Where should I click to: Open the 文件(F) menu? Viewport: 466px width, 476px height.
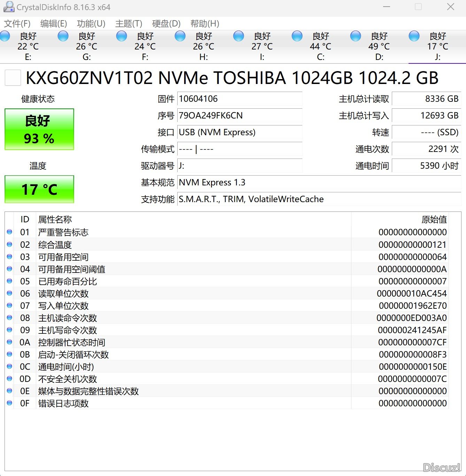17,24
